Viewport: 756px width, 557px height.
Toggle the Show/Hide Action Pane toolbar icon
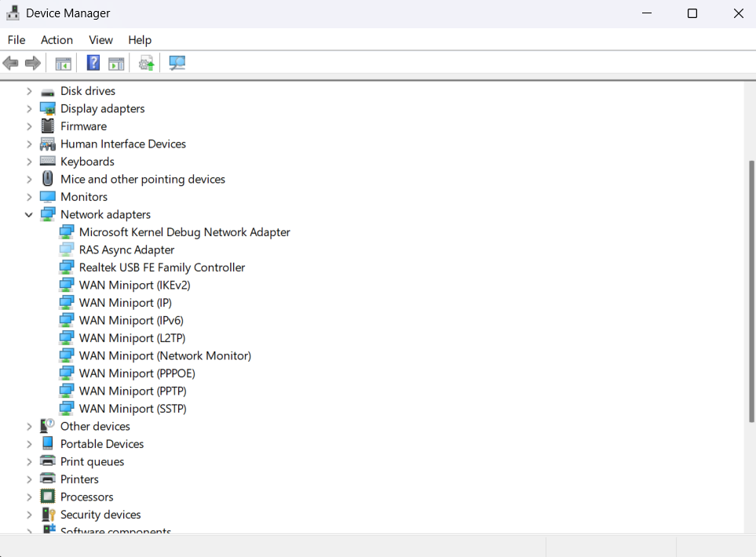pos(116,63)
